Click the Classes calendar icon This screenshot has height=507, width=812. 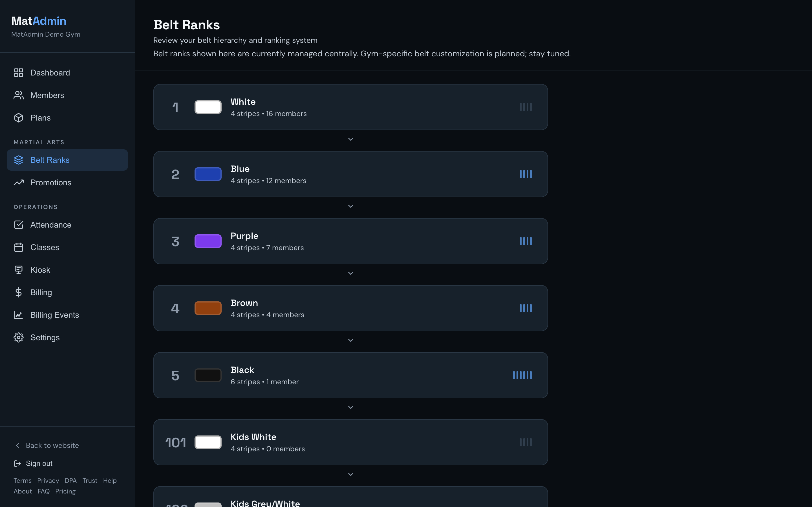18,247
